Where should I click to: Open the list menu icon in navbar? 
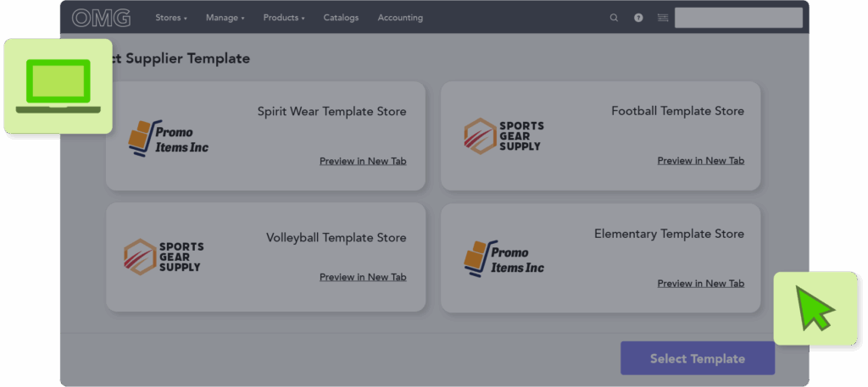coord(662,18)
